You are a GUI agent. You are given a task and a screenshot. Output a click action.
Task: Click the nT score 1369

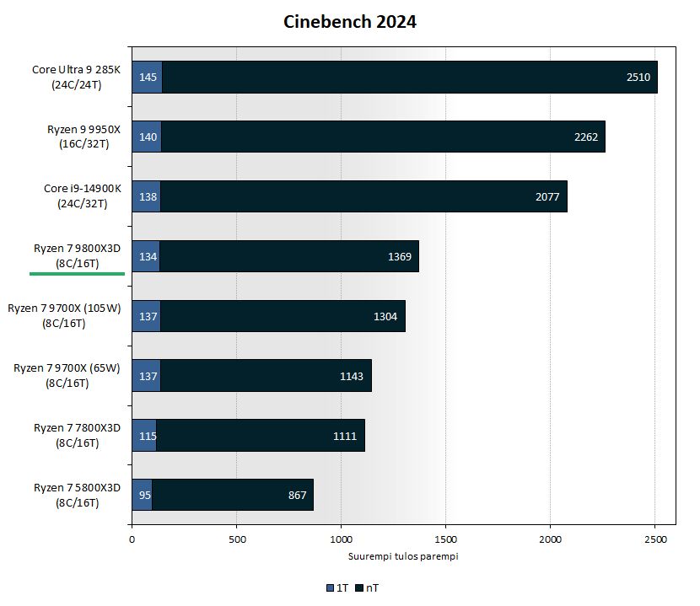400,256
